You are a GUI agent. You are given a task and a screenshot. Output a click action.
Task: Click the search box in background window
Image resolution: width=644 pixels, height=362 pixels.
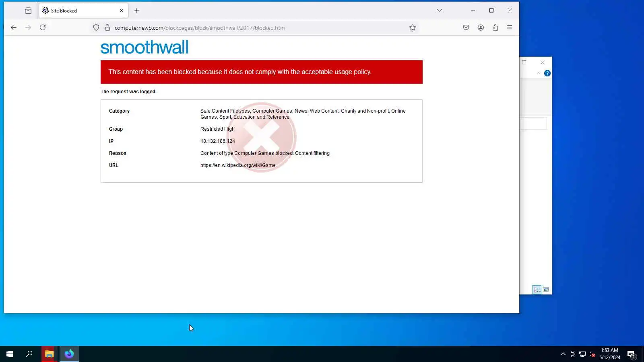[x=533, y=123]
